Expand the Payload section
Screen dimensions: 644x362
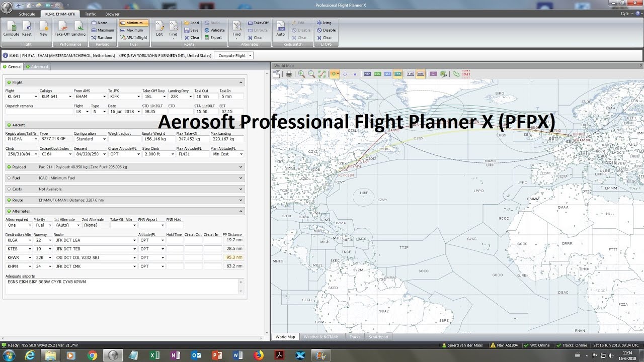pos(240,167)
